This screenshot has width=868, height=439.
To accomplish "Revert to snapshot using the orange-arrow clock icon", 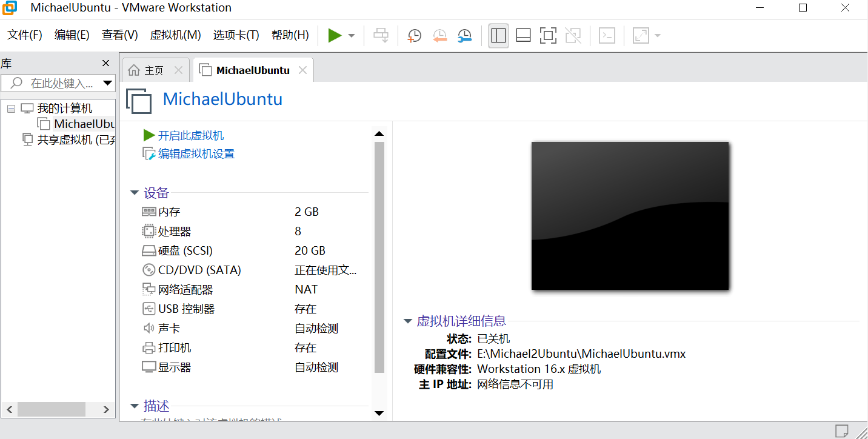I will click(440, 36).
